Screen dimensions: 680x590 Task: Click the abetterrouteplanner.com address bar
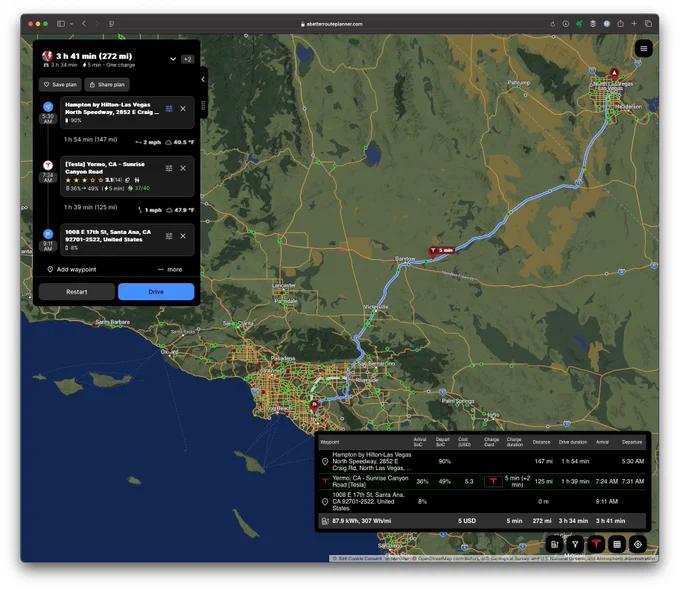332,24
